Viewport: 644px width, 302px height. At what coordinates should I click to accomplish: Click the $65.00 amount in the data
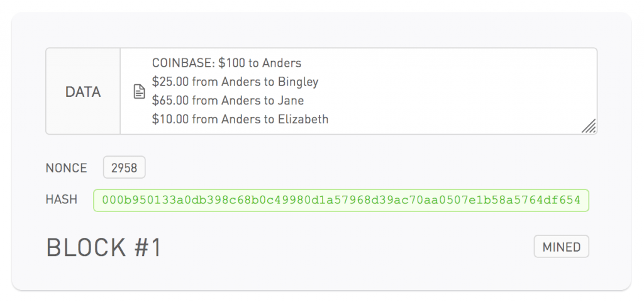tap(170, 101)
